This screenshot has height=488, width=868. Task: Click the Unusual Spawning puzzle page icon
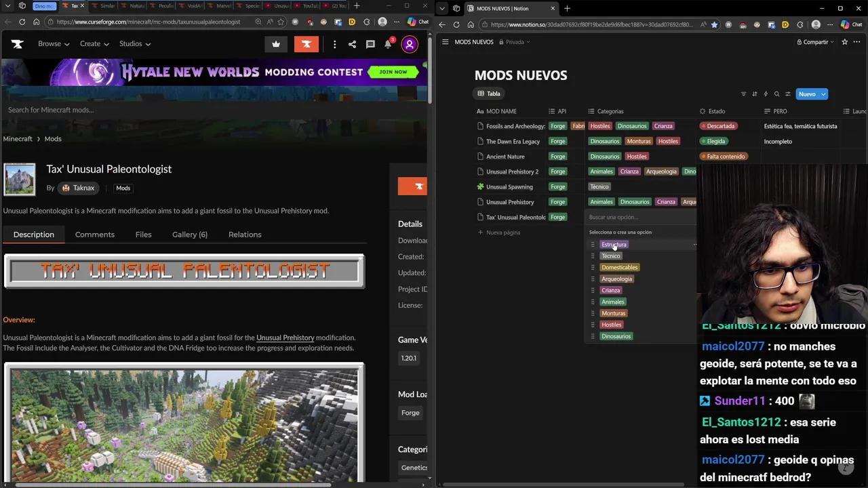(x=480, y=186)
